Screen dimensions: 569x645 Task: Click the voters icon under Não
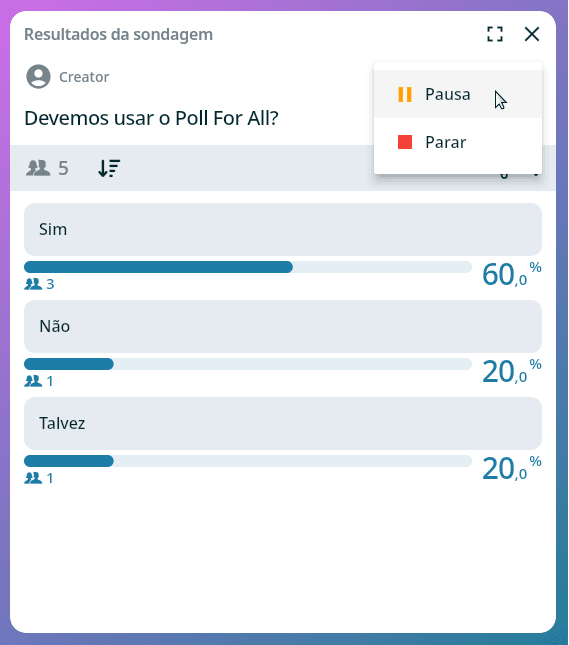pos(33,381)
